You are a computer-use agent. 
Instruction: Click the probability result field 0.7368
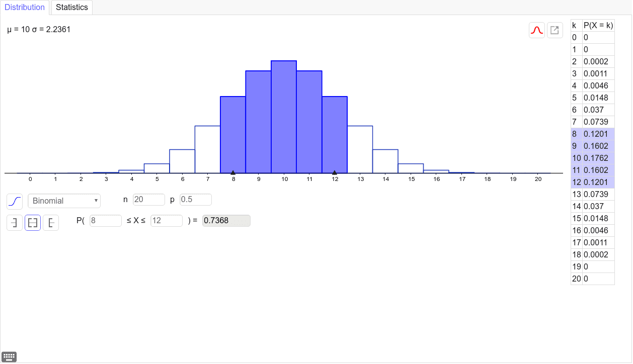tap(226, 221)
